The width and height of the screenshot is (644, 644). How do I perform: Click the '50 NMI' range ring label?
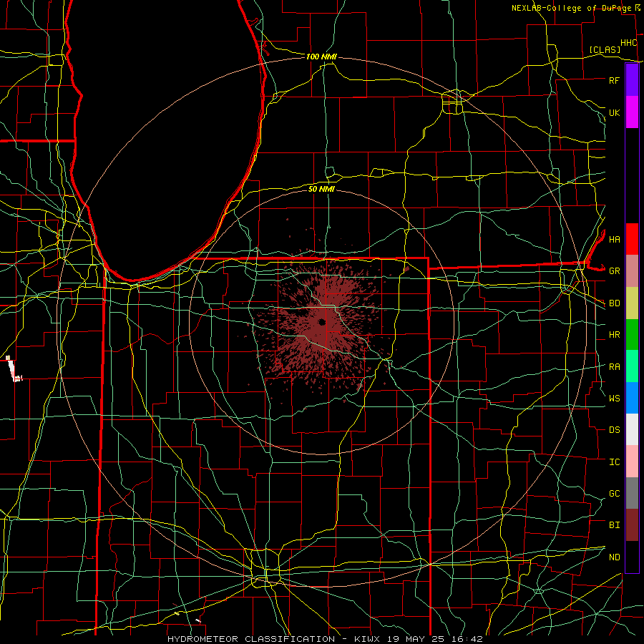(321, 189)
